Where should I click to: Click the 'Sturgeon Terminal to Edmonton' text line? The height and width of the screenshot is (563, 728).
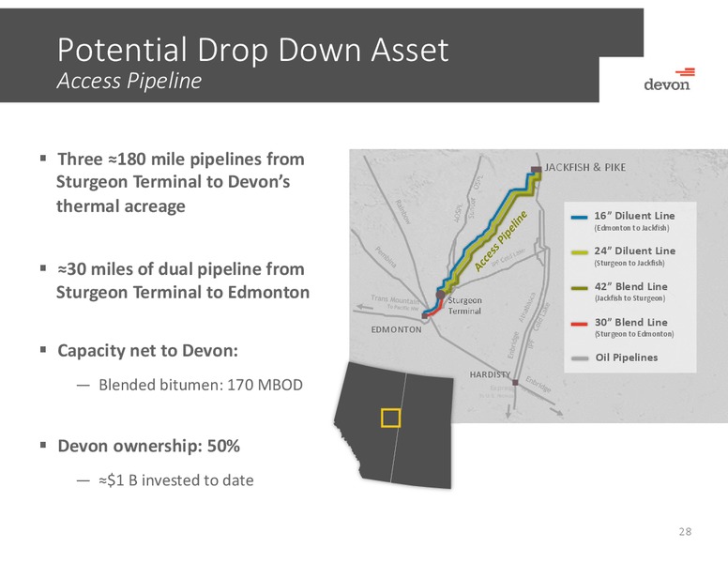coord(183,292)
